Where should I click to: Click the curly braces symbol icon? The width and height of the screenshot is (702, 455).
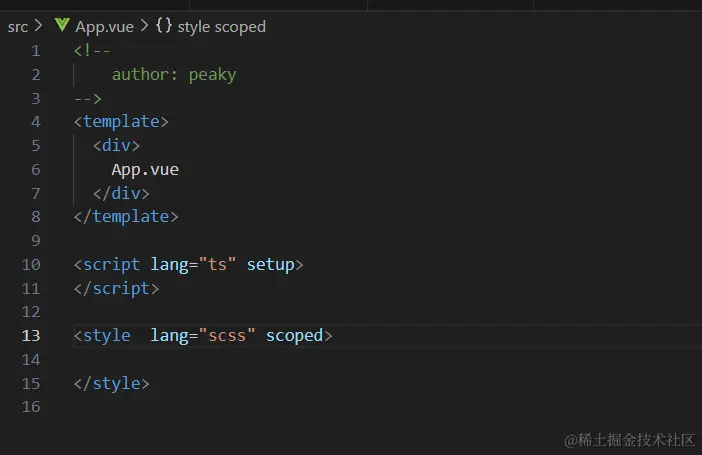click(164, 26)
